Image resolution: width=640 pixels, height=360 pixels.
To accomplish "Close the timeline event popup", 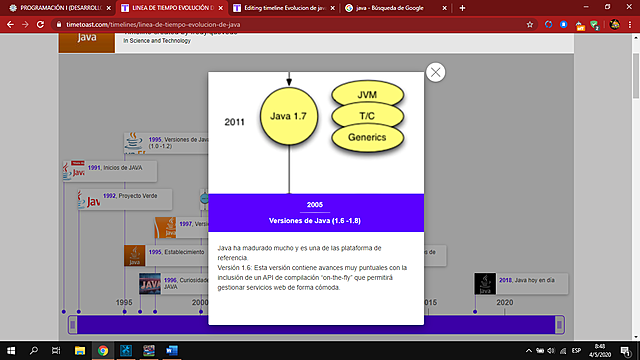I will (436, 73).
